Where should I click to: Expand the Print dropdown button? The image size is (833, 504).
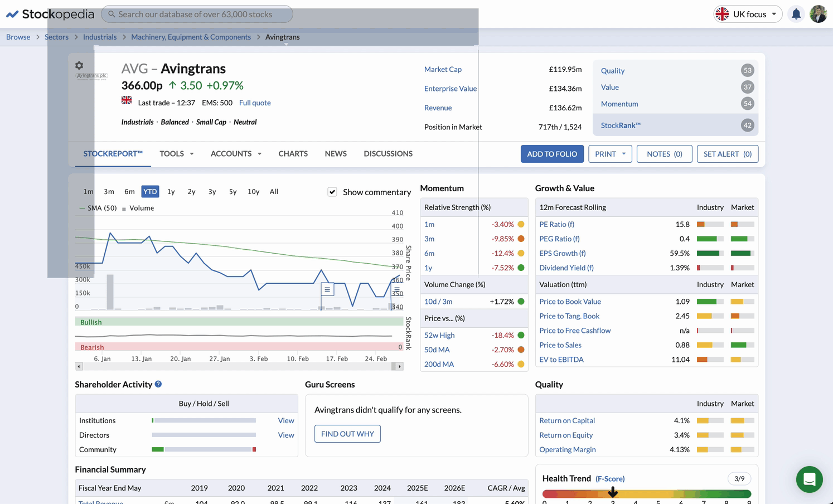[x=610, y=154]
